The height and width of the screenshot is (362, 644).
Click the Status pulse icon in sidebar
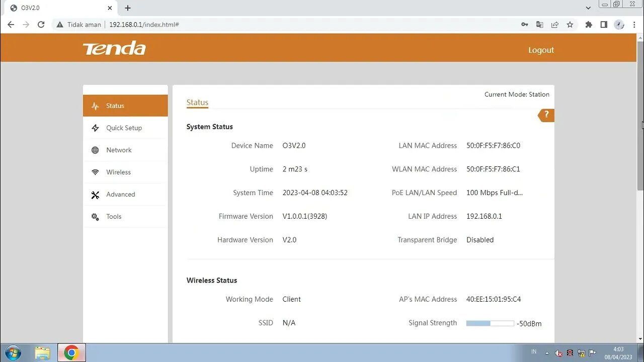[95, 106]
